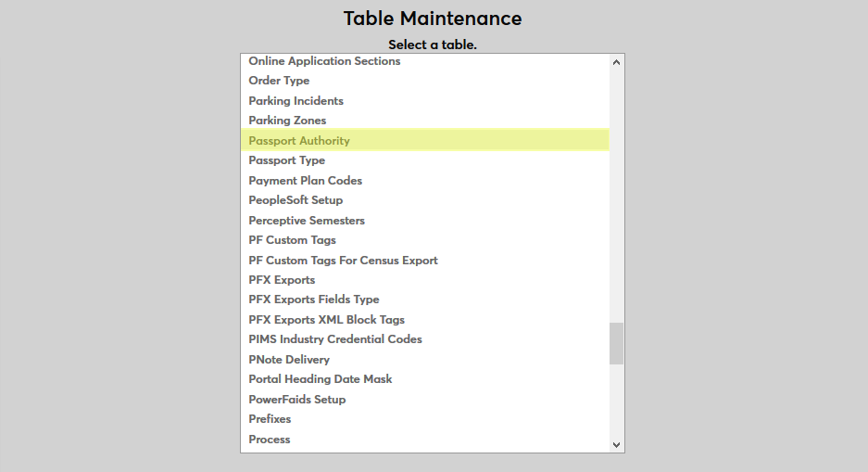Pick the PNote Delivery table
Viewport: 868px width, 472px height.
tap(289, 360)
